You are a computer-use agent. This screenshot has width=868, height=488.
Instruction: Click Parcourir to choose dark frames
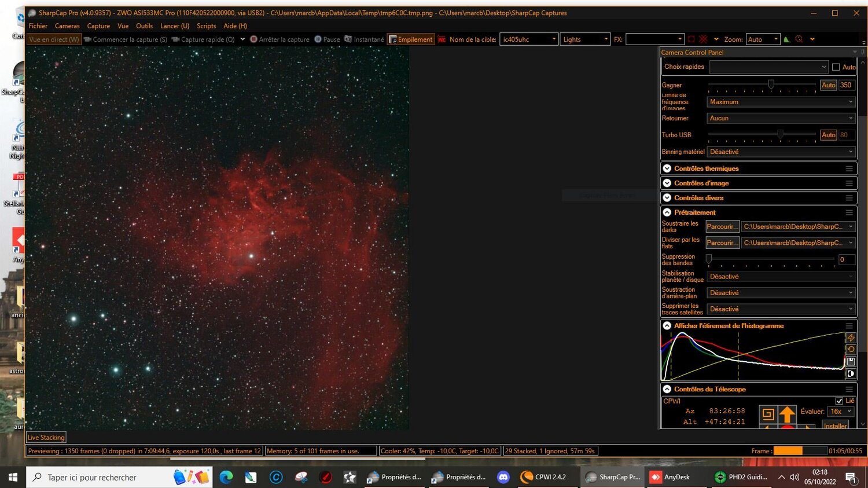(x=722, y=226)
